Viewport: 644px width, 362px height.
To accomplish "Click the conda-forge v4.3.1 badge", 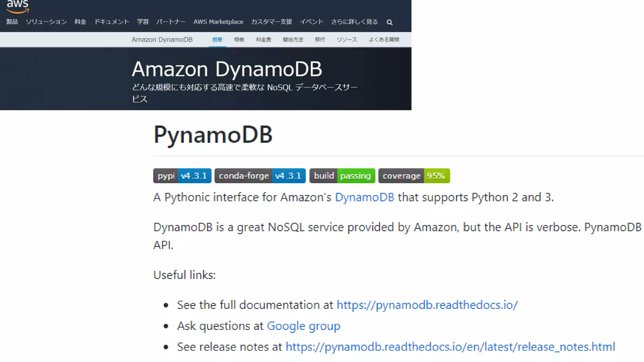I will (x=260, y=176).
